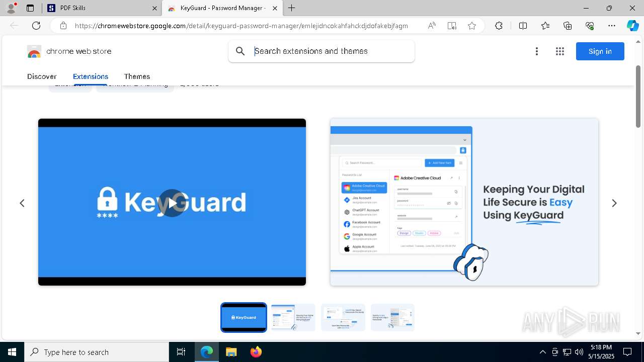Screen dimensions: 644x362
Task: Switch to the PDF Skills tab
Action: 102,8
